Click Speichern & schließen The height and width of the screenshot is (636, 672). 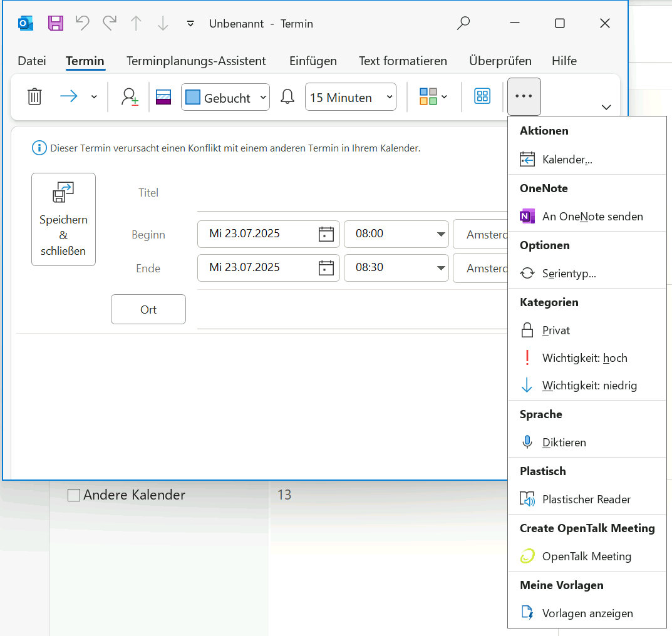click(x=63, y=219)
